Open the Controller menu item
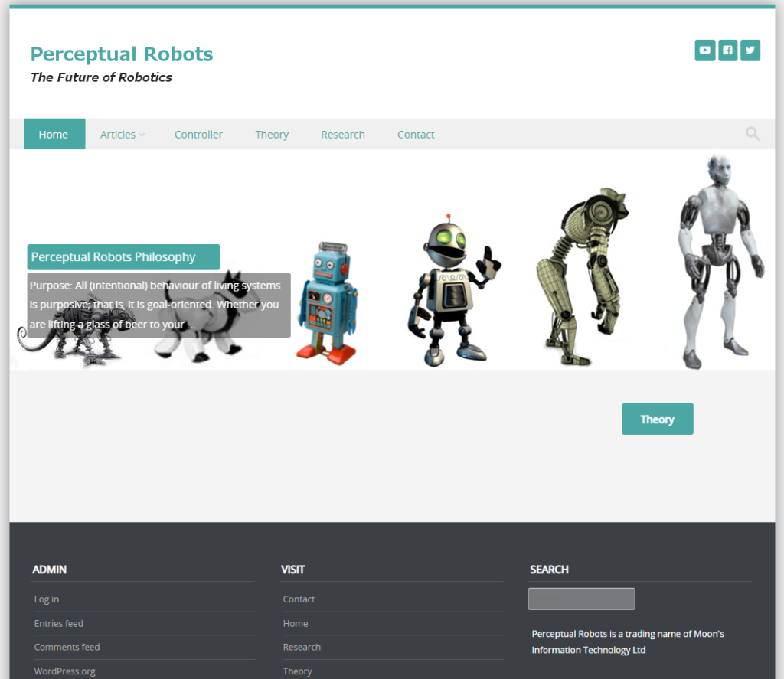 click(198, 135)
